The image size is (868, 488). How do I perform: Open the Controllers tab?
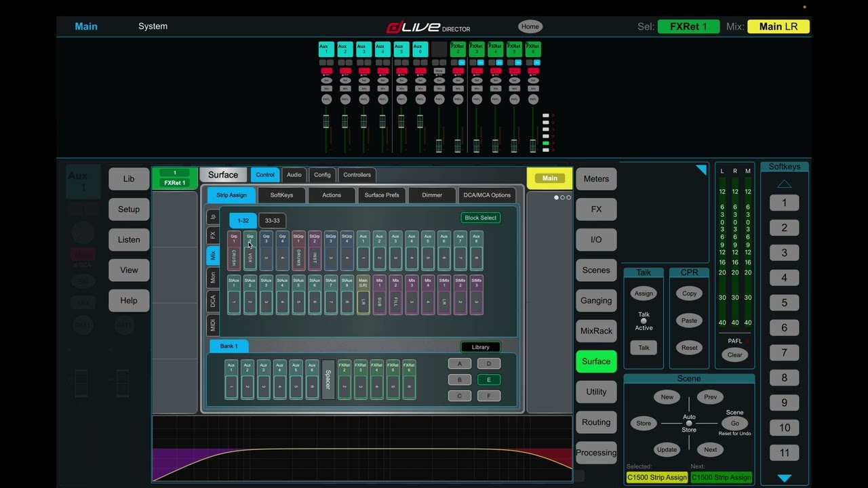(357, 175)
